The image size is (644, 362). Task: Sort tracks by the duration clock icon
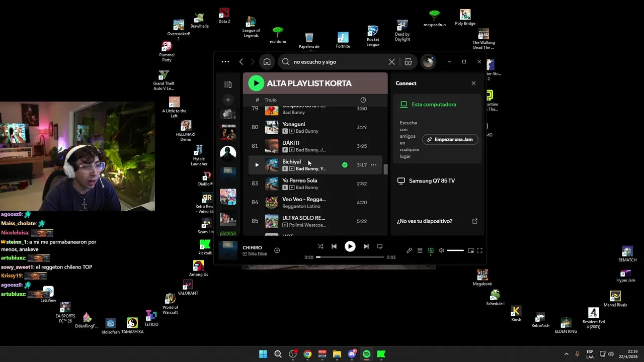point(363,100)
